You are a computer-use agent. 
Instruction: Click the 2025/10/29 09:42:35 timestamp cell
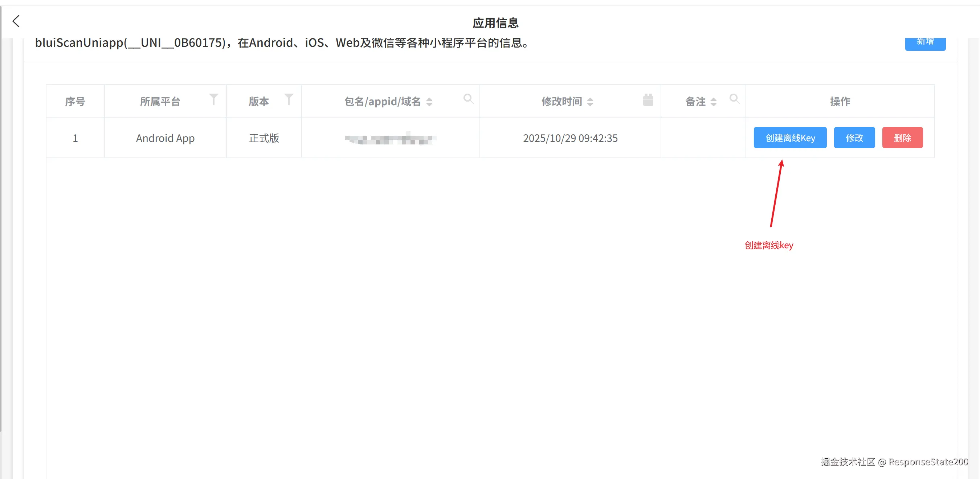pyautogui.click(x=570, y=138)
